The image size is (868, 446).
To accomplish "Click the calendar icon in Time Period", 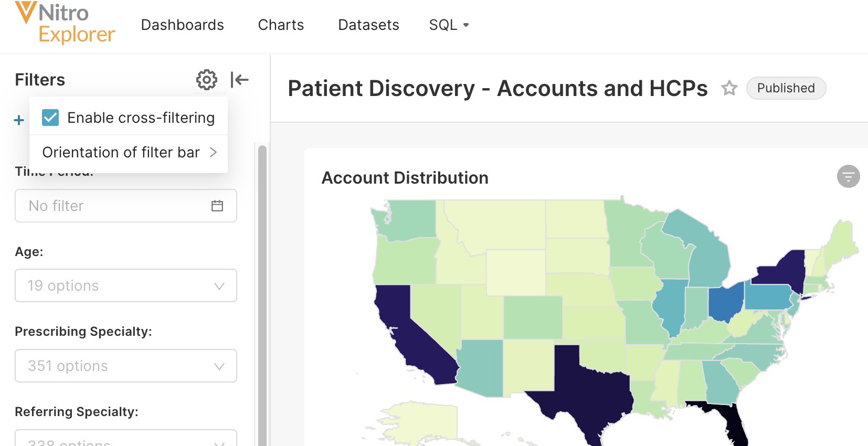I will coord(217,206).
